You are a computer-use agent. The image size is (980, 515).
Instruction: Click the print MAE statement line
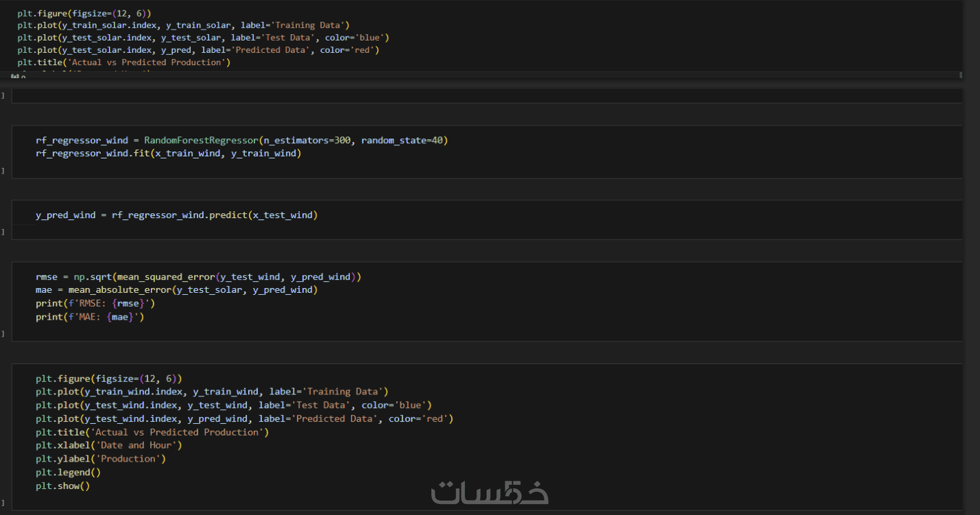(90, 317)
